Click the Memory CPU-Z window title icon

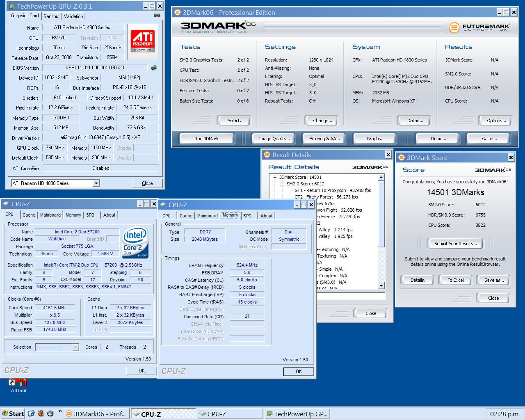[x=163, y=205]
